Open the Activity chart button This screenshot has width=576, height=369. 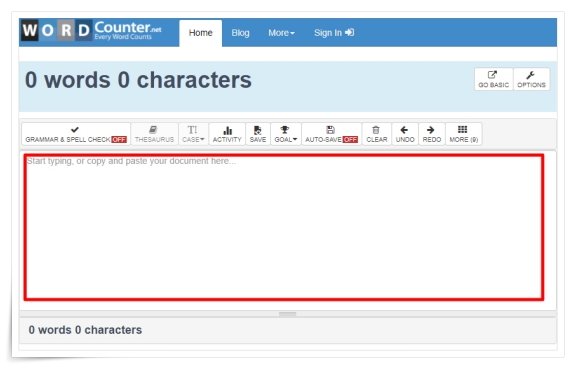pos(227,134)
